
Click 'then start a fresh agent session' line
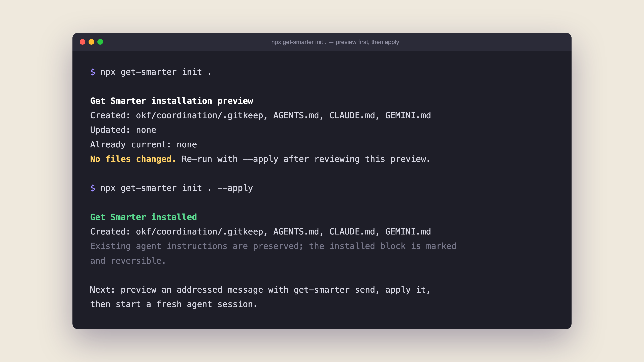click(x=173, y=304)
